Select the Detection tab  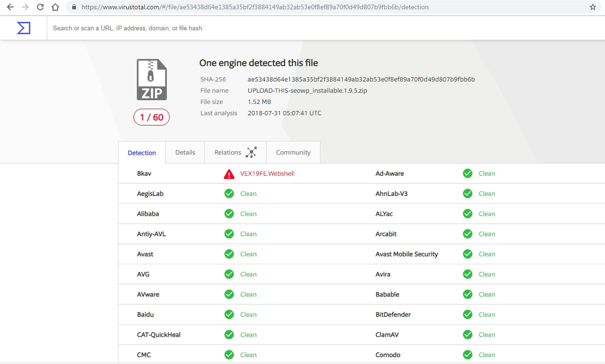coord(142,153)
